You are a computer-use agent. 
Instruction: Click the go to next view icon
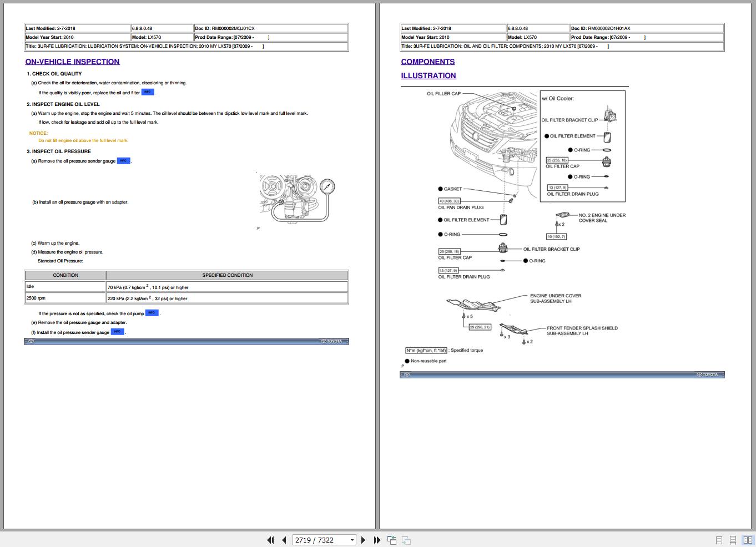[406, 540]
